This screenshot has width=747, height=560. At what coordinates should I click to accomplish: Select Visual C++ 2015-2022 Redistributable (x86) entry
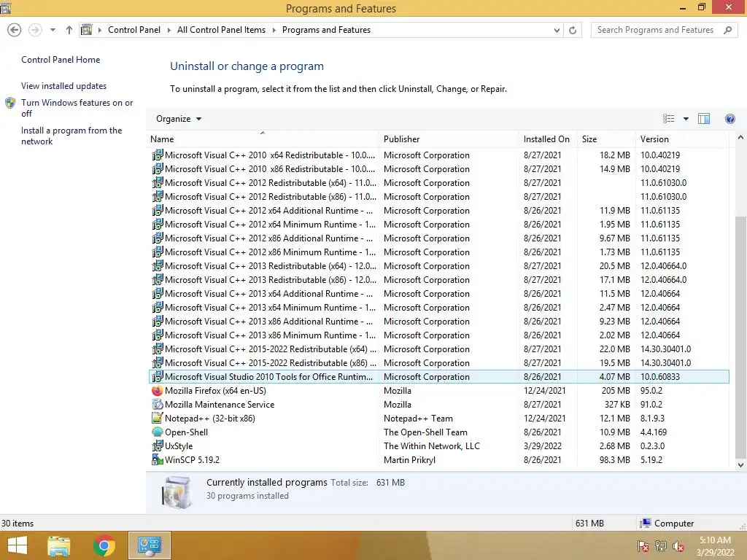[x=439, y=363]
